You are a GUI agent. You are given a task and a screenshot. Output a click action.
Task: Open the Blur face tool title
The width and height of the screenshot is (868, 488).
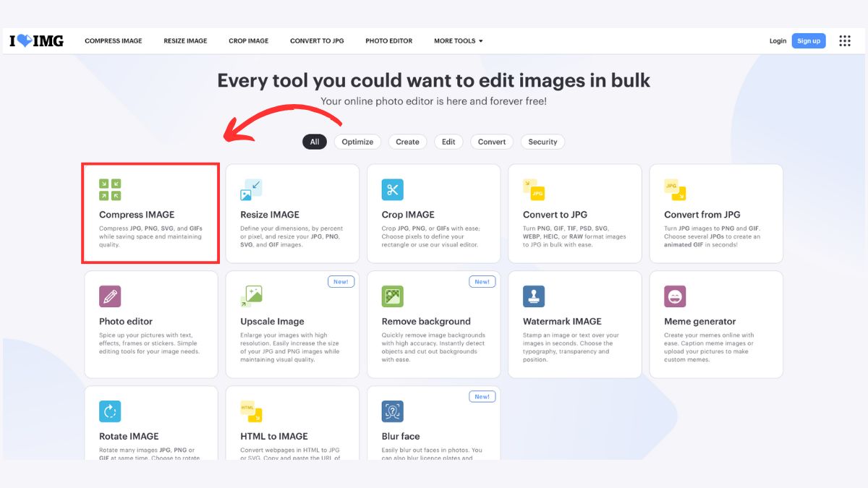pos(401,437)
